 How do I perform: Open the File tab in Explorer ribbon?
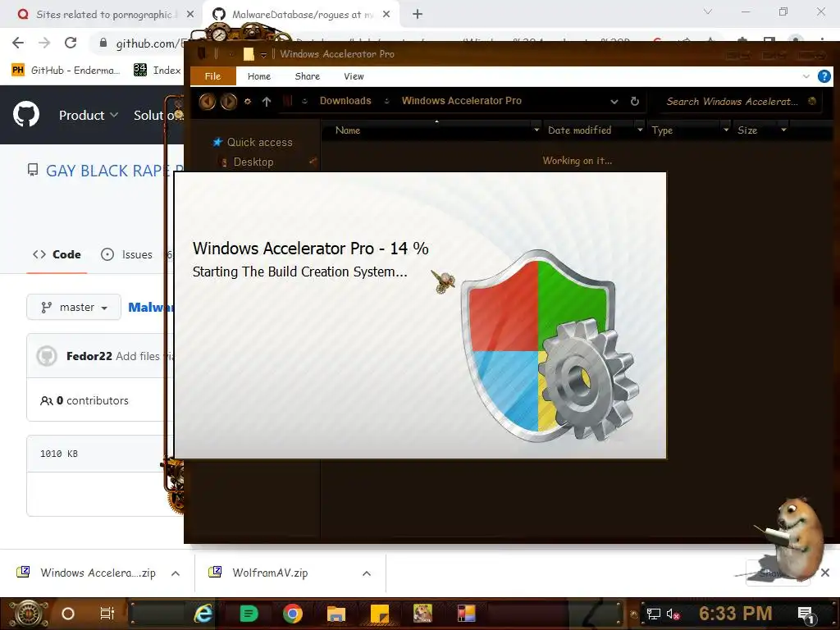coord(212,76)
